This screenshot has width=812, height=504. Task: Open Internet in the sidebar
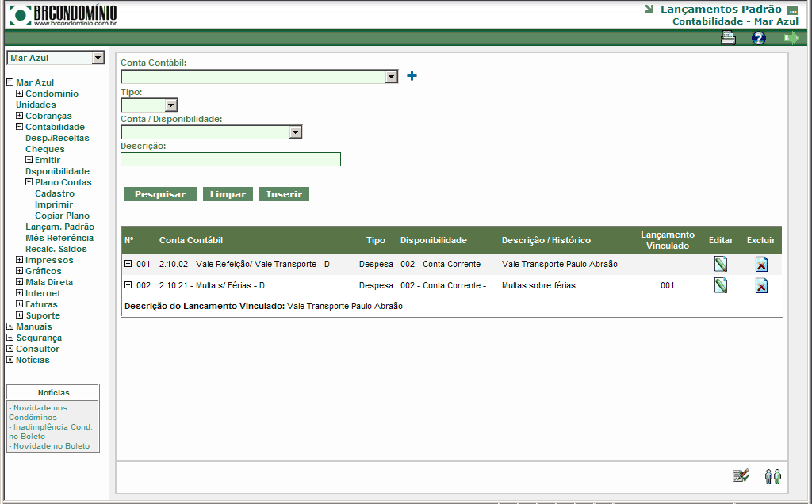click(x=43, y=293)
